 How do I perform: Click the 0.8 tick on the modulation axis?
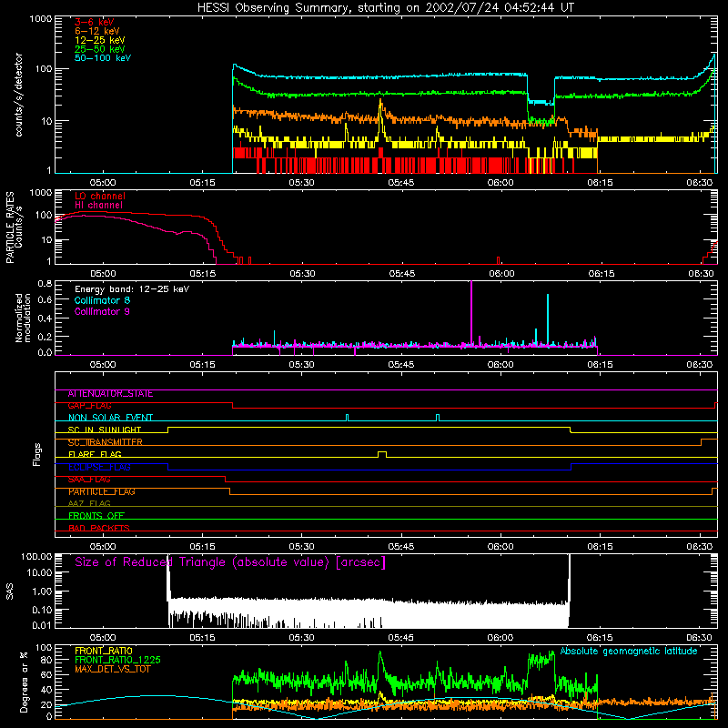[45, 283]
